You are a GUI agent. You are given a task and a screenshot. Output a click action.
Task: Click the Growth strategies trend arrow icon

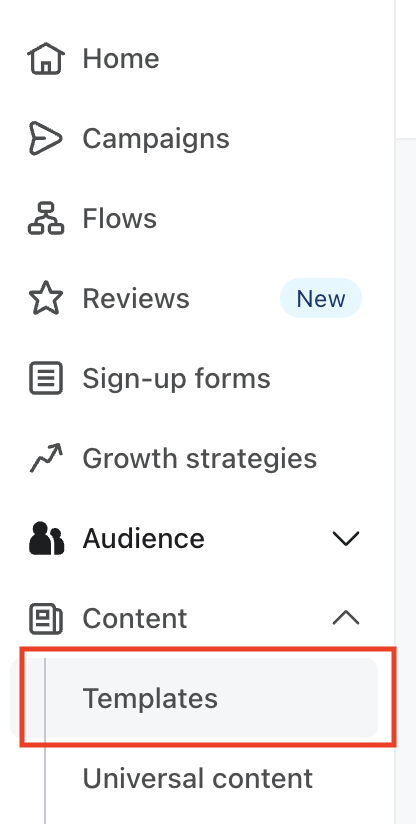pyautogui.click(x=46, y=458)
